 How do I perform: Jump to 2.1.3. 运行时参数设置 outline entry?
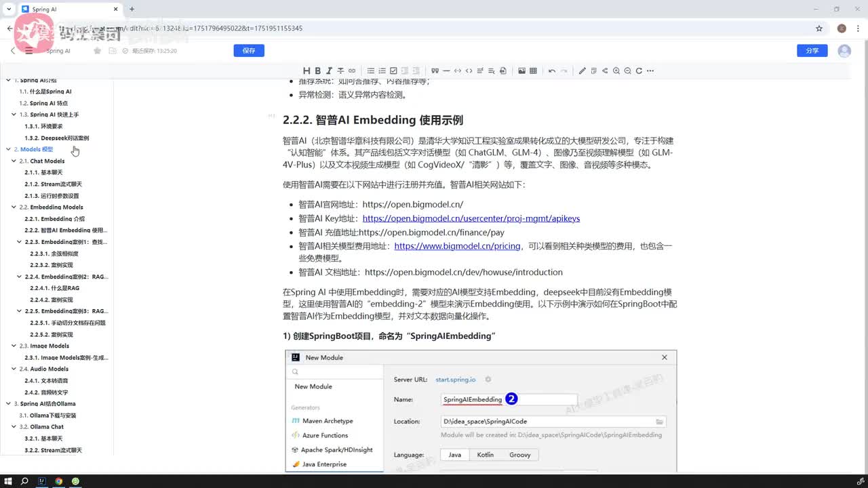click(52, 196)
